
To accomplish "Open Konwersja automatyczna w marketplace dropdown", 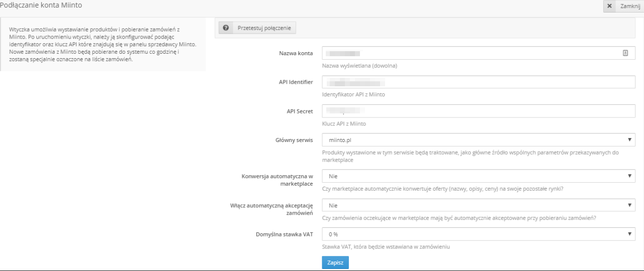I will pos(479,176).
